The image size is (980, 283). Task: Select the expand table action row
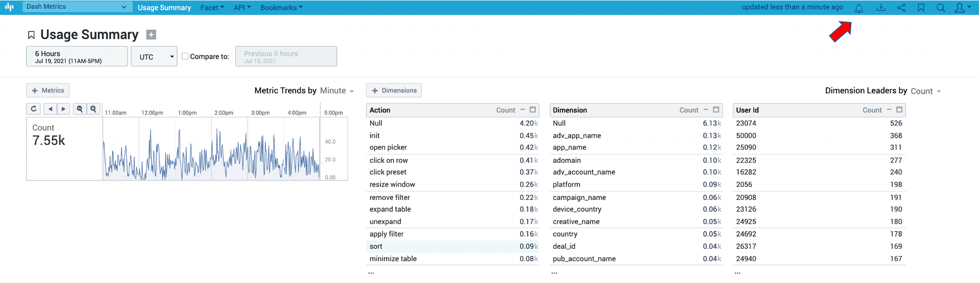(453, 209)
